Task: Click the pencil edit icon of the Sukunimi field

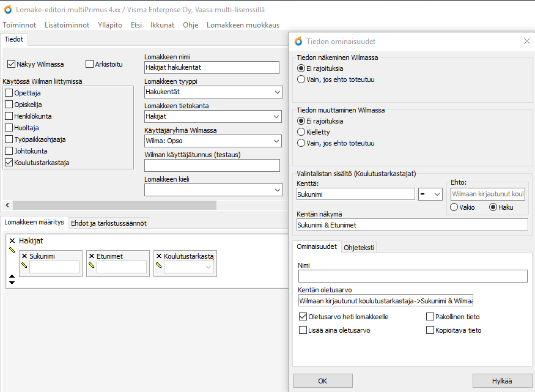Action: point(24,266)
